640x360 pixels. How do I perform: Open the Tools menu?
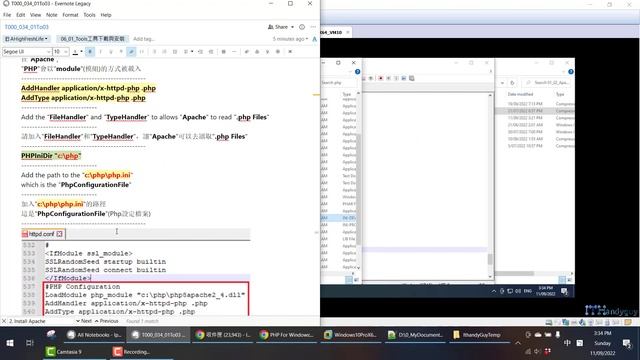(89, 15)
